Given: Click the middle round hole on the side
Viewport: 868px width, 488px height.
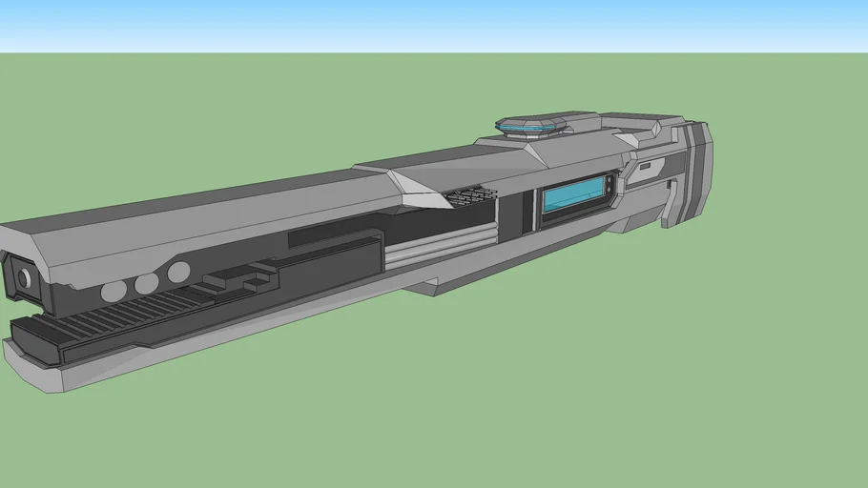Looking at the screenshot, I should click(146, 283).
